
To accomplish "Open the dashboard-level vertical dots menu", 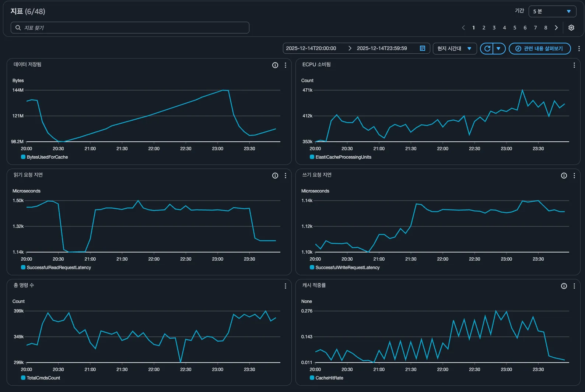I will pos(579,49).
